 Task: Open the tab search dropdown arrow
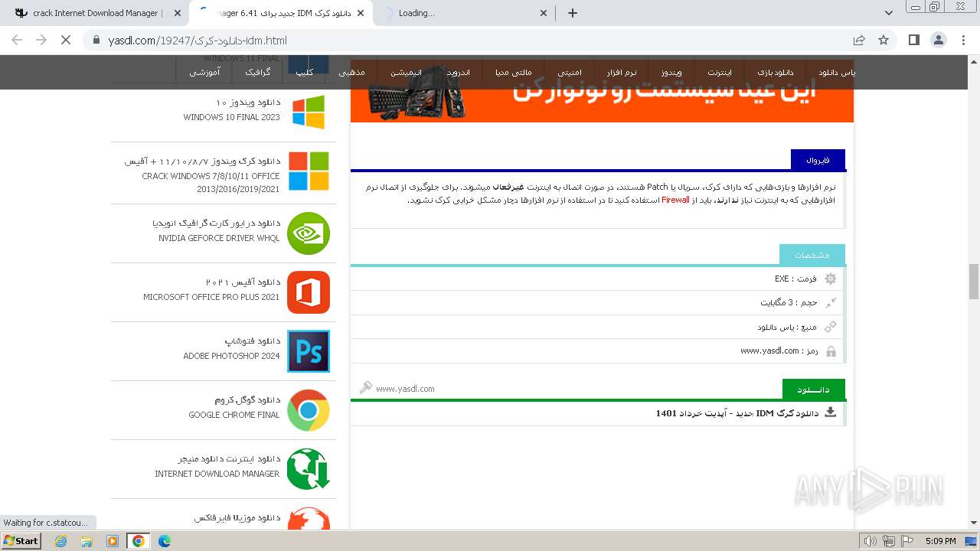pos(889,13)
